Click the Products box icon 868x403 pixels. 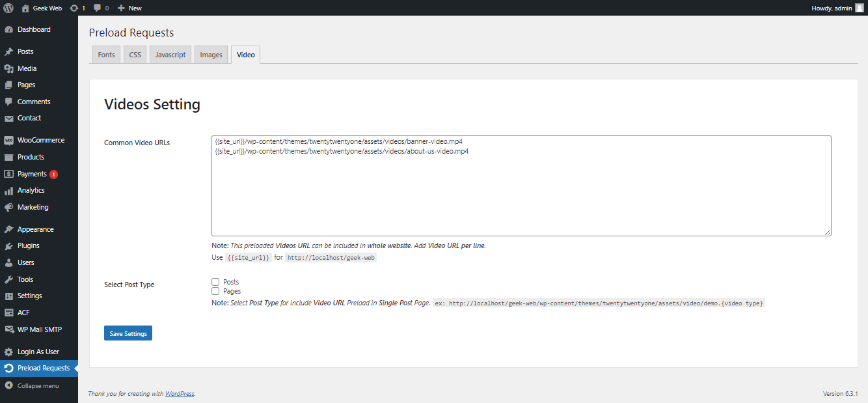point(8,157)
